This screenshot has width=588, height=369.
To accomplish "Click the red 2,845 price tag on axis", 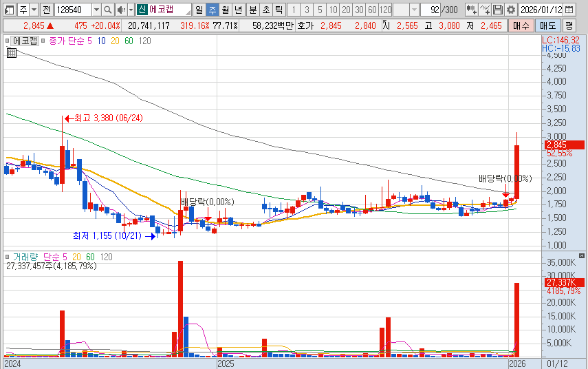I will [564, 145].
